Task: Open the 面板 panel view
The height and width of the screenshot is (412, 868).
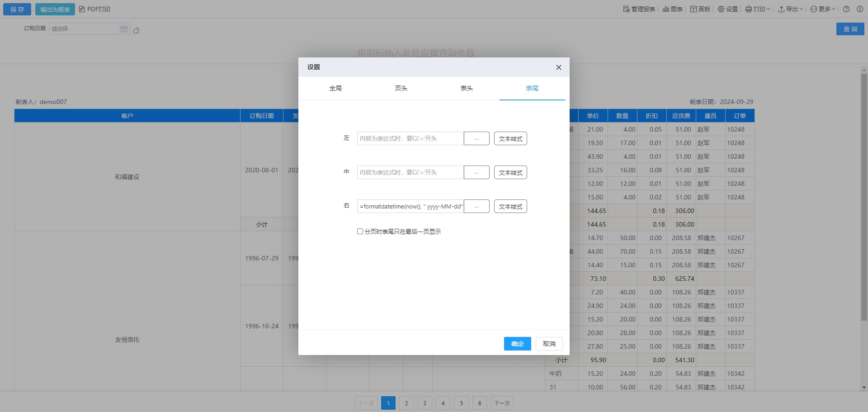Action: 700,9
